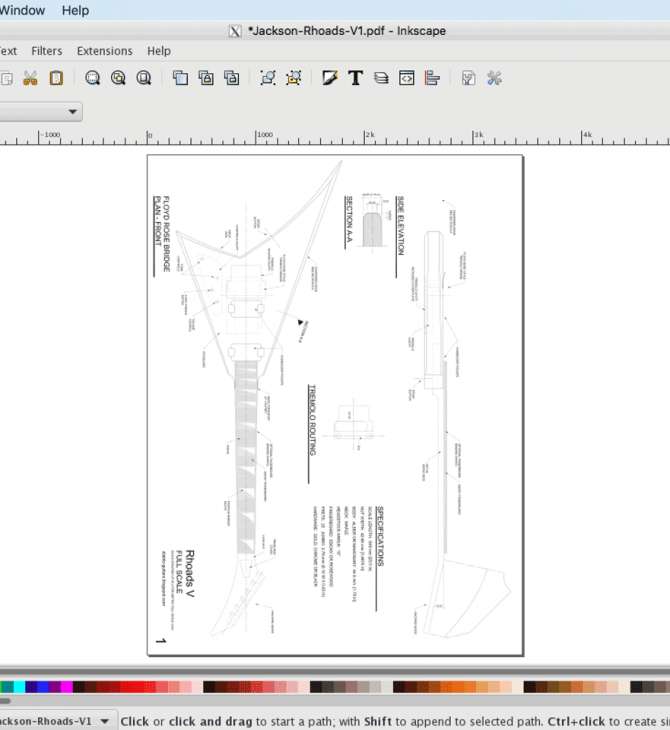Zoom to fit selection in window
The height and width of the screenshot is (730, 670).
93,78
